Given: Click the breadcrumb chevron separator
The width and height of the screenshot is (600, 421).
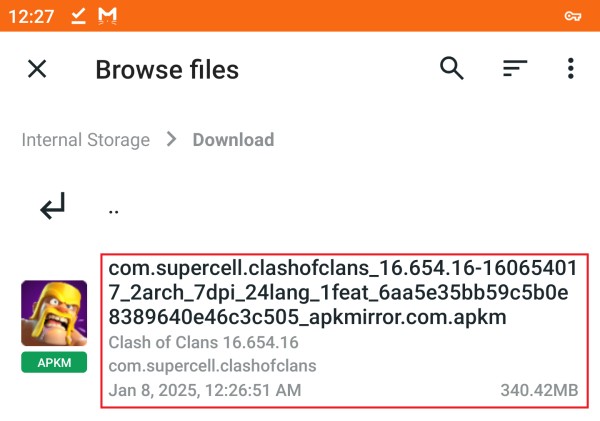Looking at the screenshot, I should click(171, 139).
